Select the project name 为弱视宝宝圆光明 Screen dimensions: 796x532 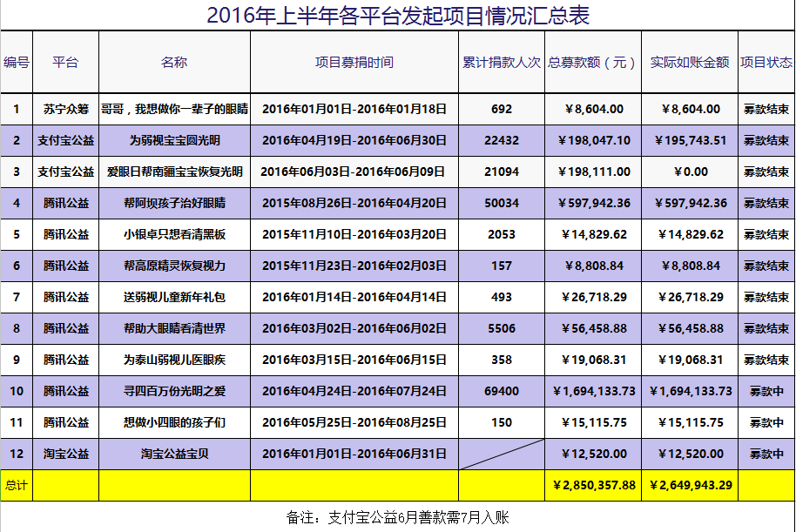[174, 140]
